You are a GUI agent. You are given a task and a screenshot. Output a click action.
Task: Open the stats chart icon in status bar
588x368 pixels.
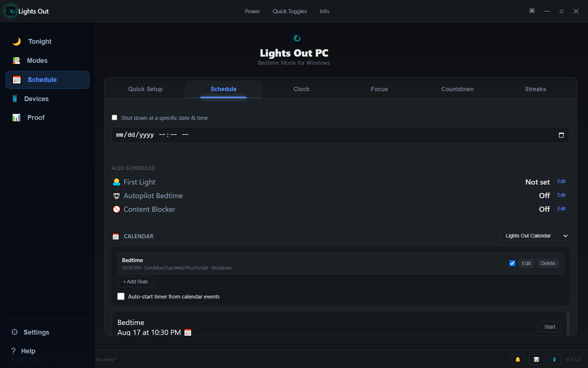coord(537,360)
